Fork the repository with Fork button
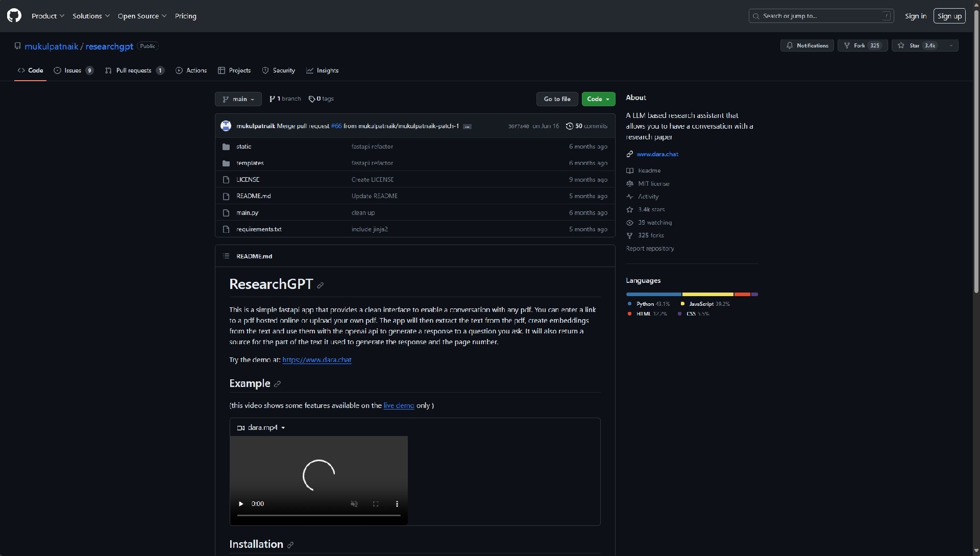 pos(863,45)
